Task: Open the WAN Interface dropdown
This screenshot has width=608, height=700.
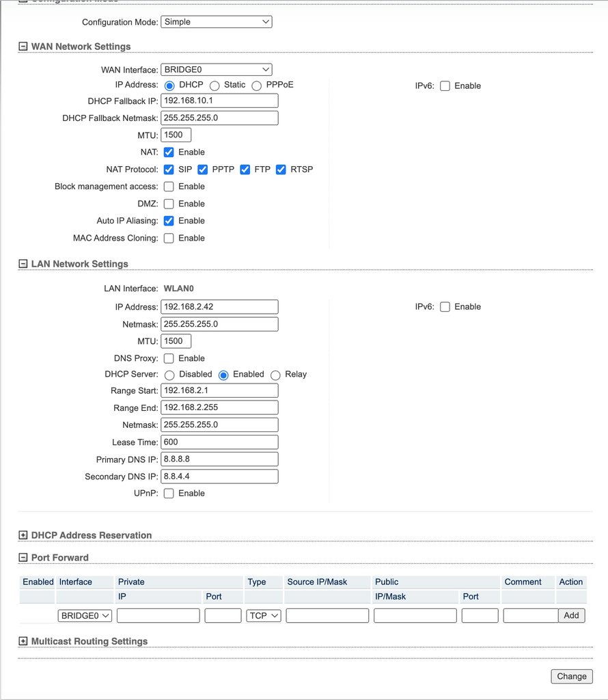Action: 216,69
